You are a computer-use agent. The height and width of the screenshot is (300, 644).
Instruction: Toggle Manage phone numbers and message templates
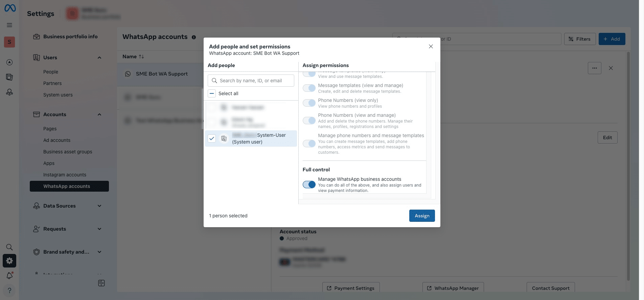pos(309,144)
